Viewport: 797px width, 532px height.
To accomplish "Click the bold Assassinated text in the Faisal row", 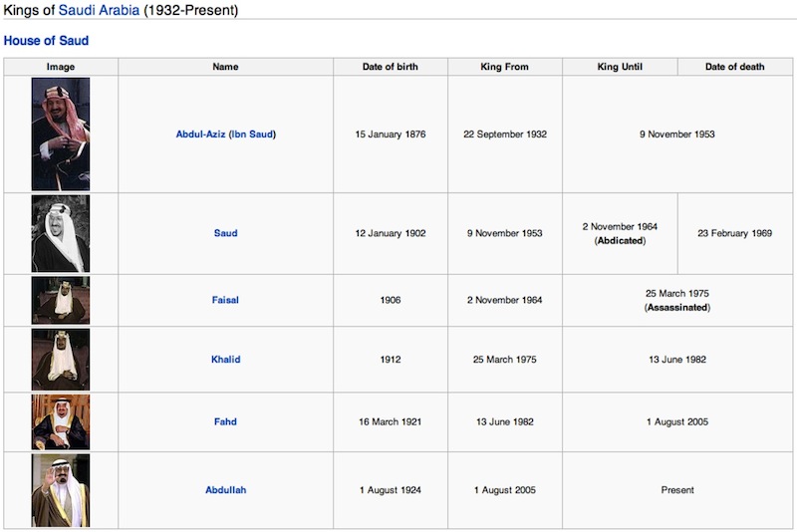I will [677, 308].
